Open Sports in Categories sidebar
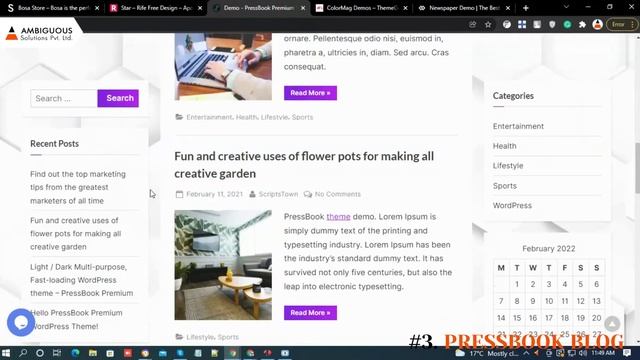 (x=504, y=186)
